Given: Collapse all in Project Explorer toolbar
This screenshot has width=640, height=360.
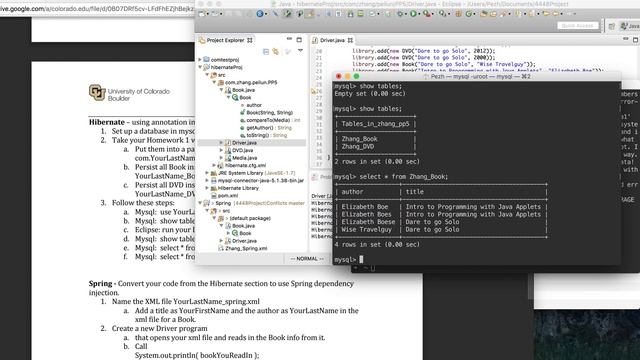Looking at the screenshot, I should pos(266,51).
